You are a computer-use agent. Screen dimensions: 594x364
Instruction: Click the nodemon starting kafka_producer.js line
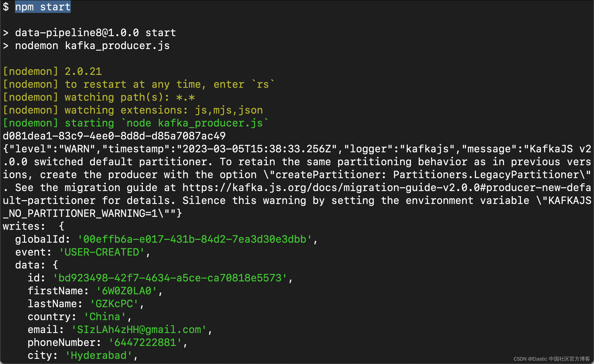click(x=136, y=123)
